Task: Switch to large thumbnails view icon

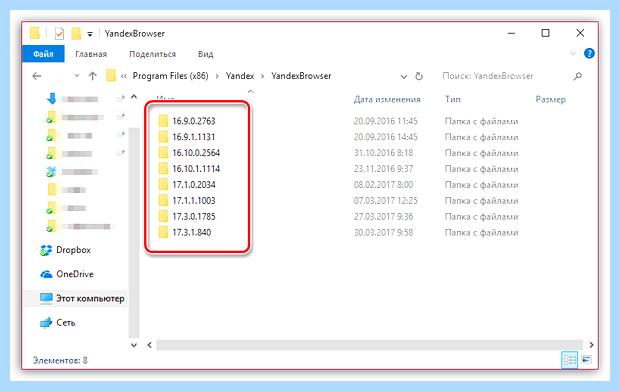Action: pyautogui.click(x=586, y=359)
